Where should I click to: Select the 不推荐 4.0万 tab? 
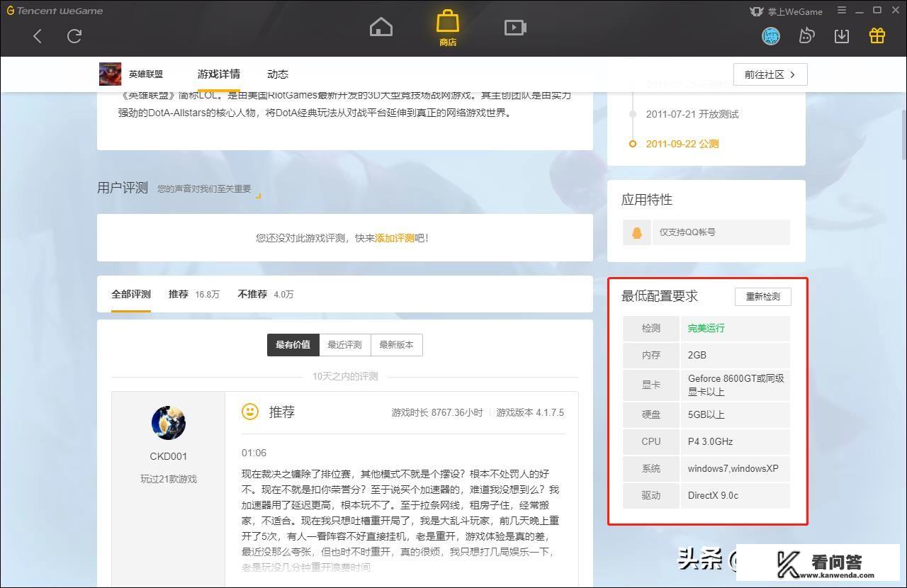click(266, 294)
